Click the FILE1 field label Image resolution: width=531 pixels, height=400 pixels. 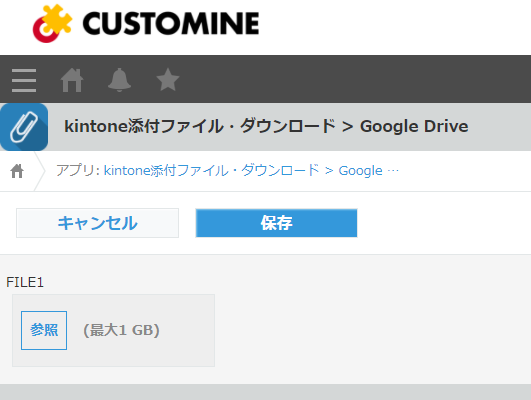[x=25, y=282]
